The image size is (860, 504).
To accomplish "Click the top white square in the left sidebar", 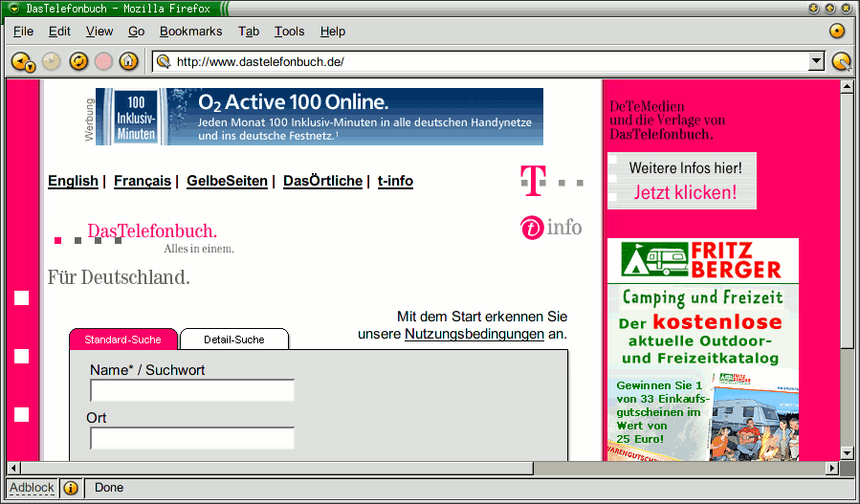I will [x=21, y=297].
